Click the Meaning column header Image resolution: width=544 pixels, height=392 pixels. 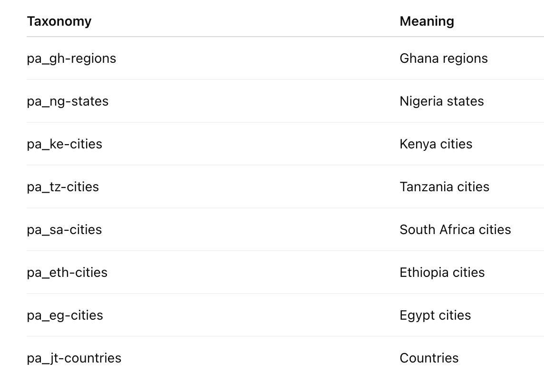click(x=427, y=21)
